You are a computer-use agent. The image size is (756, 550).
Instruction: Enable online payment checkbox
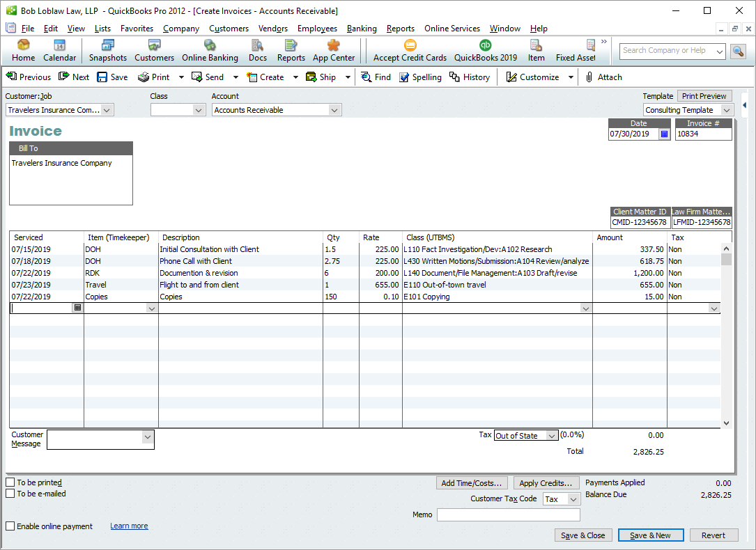10,526
